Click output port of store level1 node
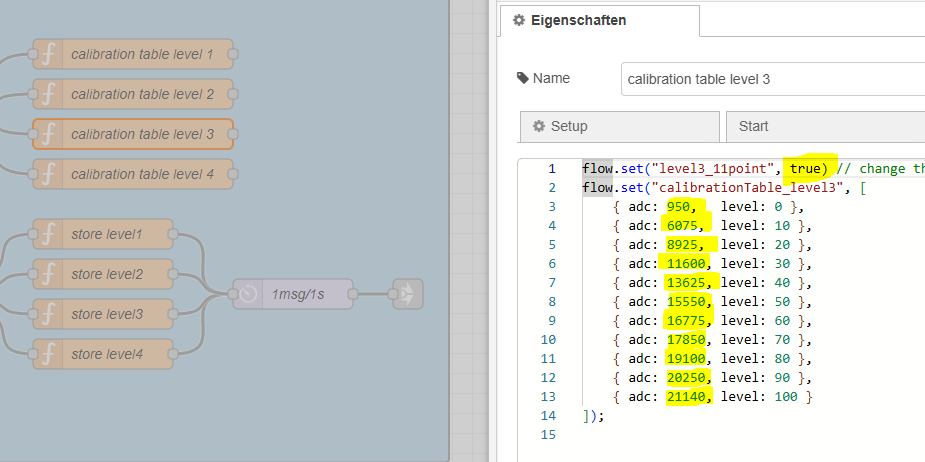Screen dimensions: 925x462 coord(173,234)
